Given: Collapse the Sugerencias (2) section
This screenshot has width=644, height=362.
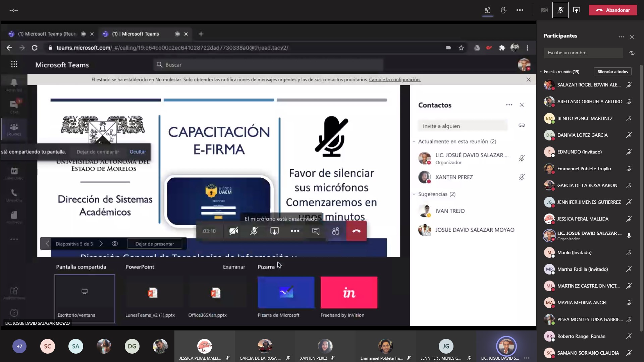Looking at the screenshot, I should (x=414, y=194).
